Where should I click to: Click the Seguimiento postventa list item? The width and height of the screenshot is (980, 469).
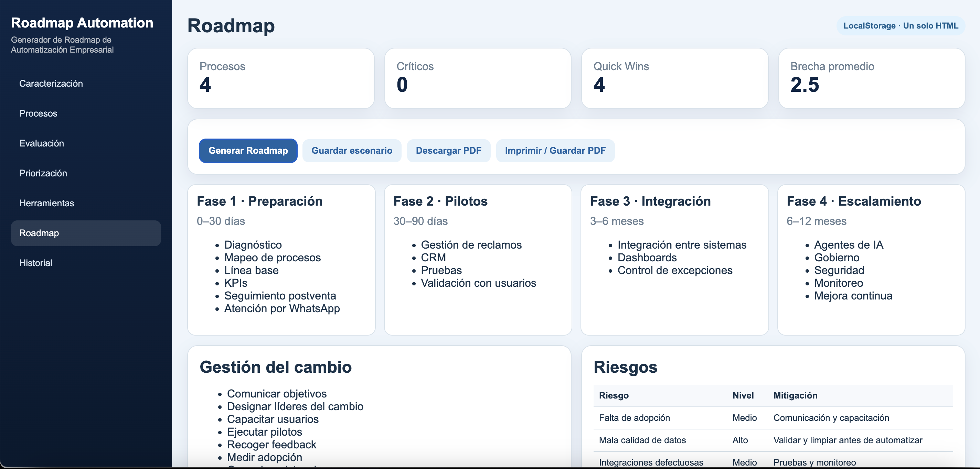280,296
